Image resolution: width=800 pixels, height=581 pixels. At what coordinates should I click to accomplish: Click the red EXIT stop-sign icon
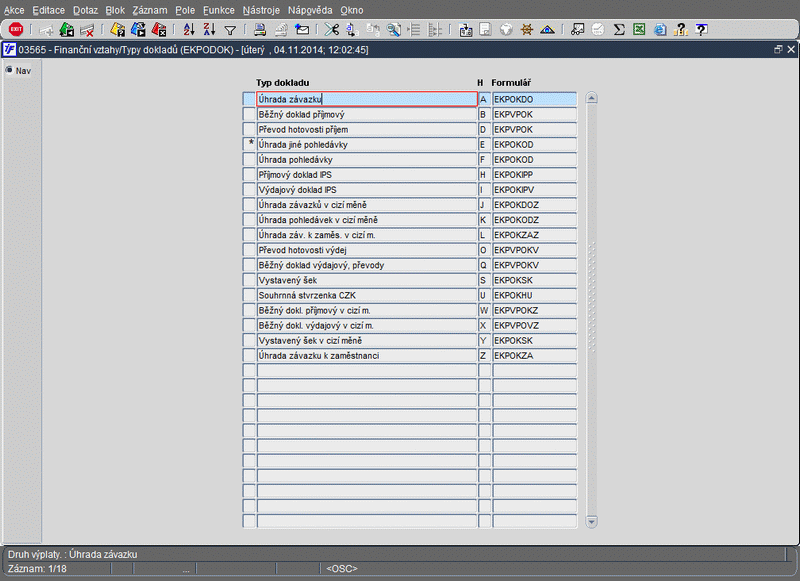[x=16, y=29]
